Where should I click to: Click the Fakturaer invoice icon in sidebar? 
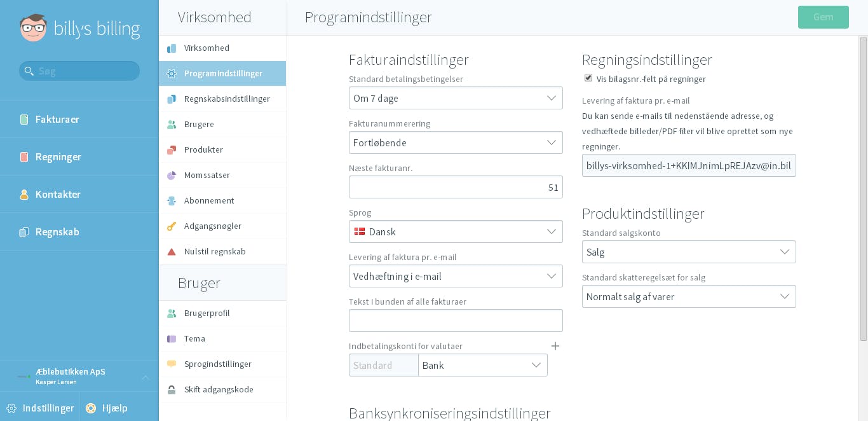coord(24,120)
